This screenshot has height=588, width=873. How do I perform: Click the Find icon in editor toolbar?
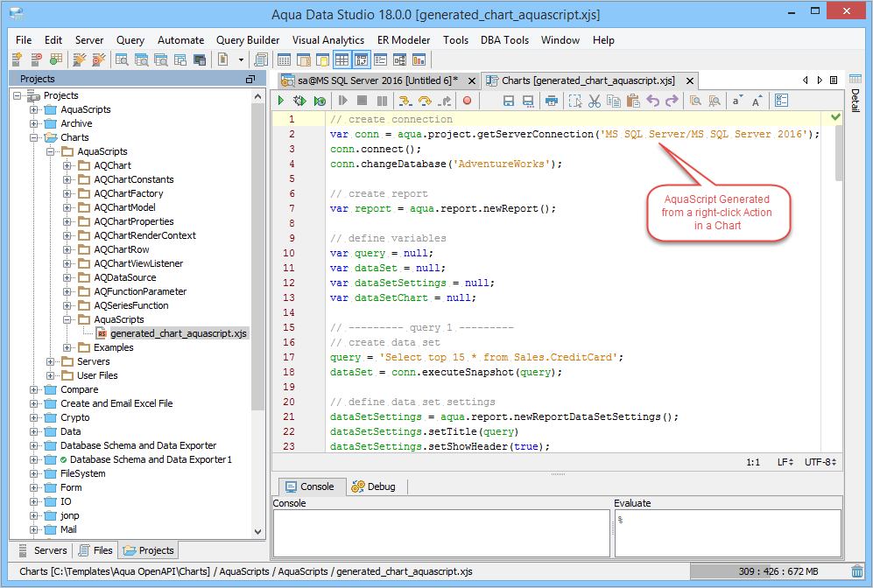pyautogui.click(x=695, y=101)
